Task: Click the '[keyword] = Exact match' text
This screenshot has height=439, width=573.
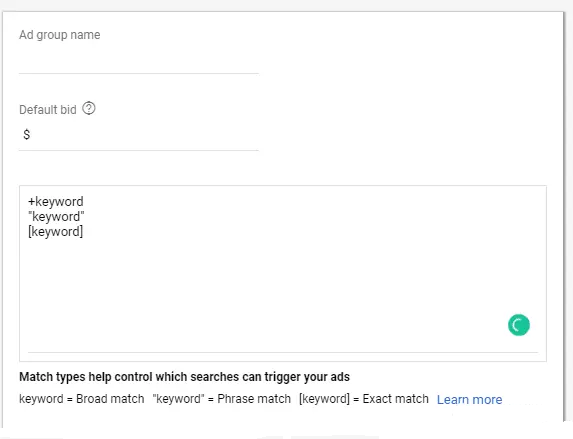Action: [364, 399]
